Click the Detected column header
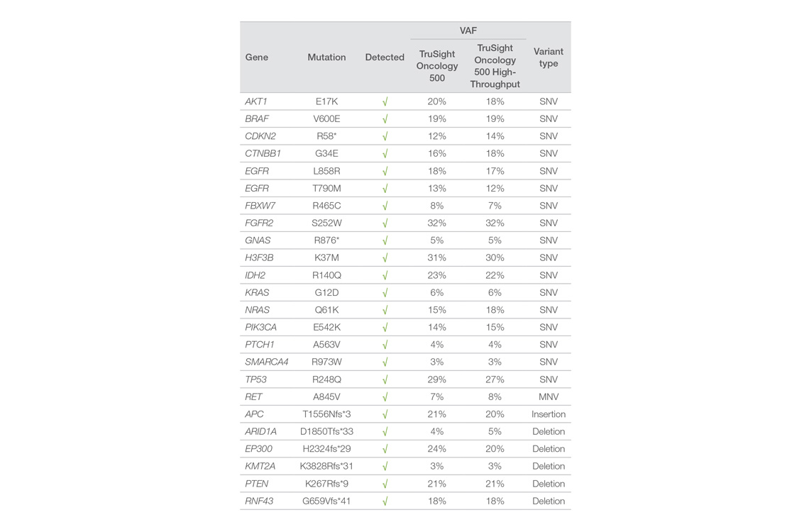809x532 pixels. pos(385,57)
